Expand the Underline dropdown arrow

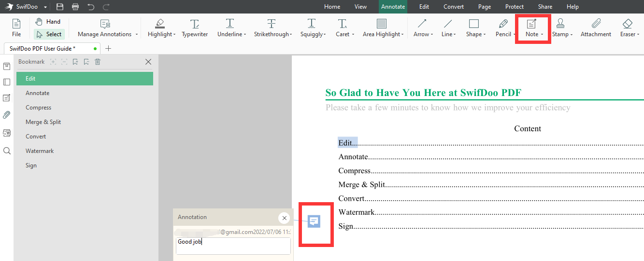click(x=244, y=35)
